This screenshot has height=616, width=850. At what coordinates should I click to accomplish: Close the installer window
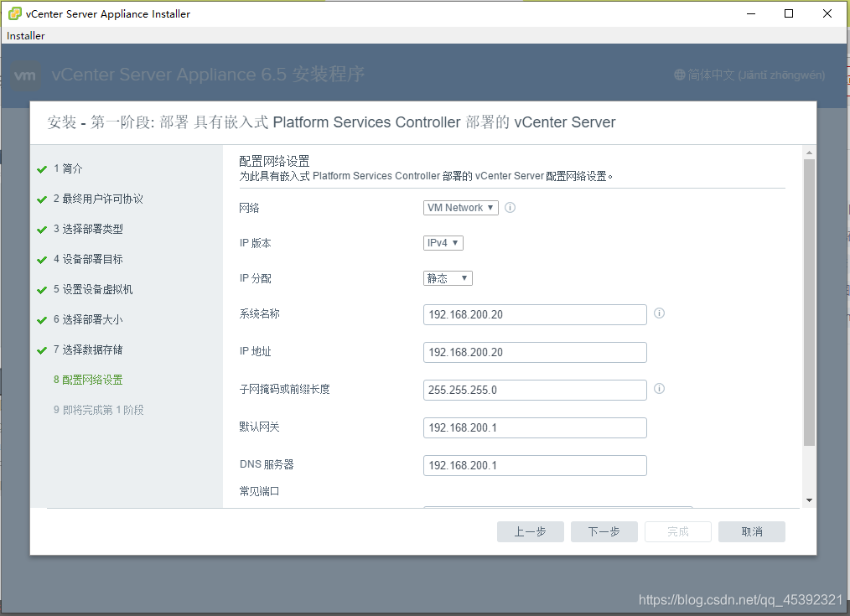[827, 13]
